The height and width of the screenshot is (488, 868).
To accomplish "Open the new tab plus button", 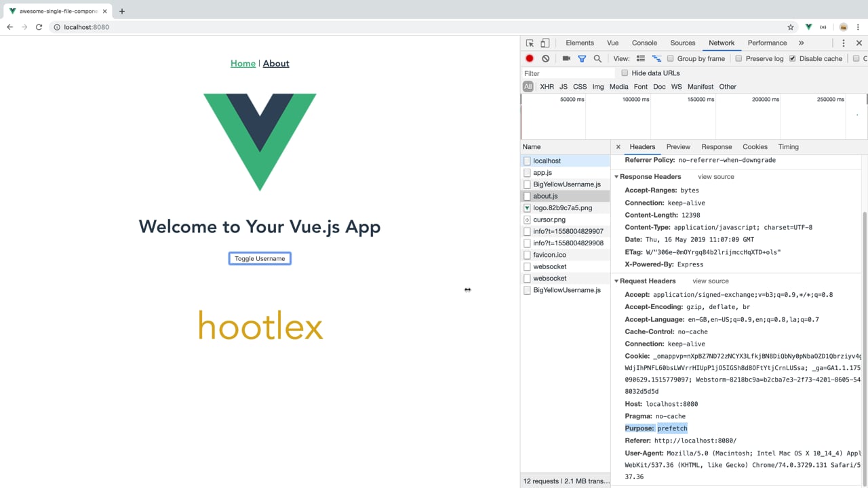I will pos(122,11).
